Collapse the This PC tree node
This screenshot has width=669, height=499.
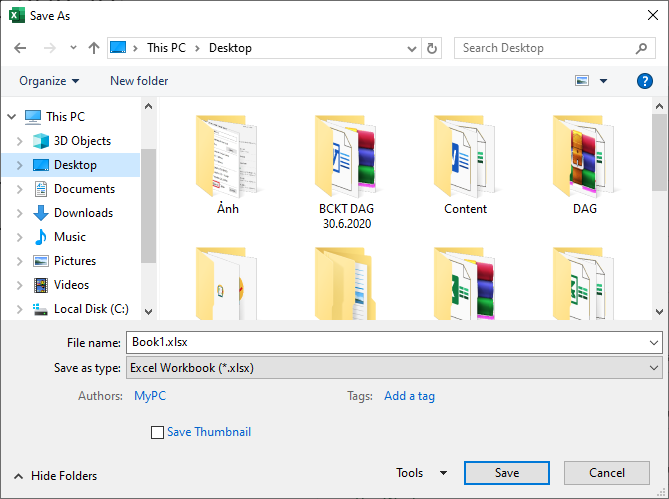[12, 116]
